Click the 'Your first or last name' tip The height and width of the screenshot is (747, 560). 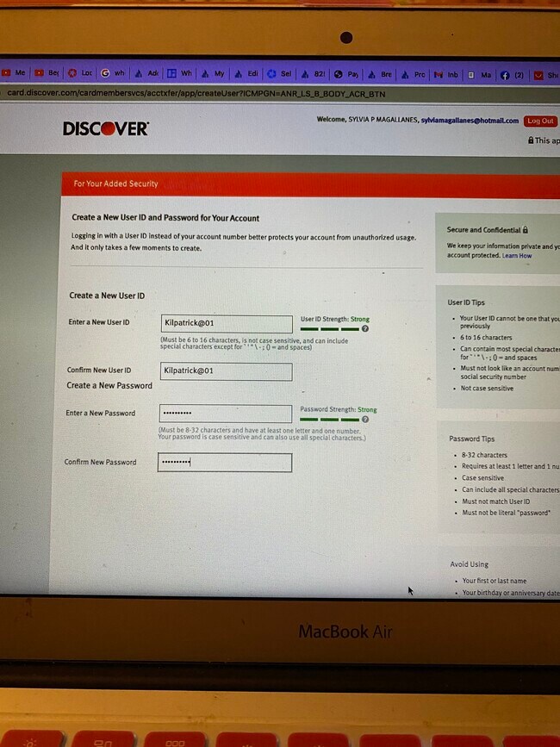point(495,581)
